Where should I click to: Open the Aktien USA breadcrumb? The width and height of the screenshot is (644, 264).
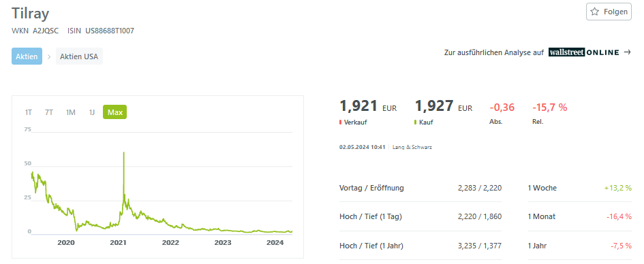79,56
